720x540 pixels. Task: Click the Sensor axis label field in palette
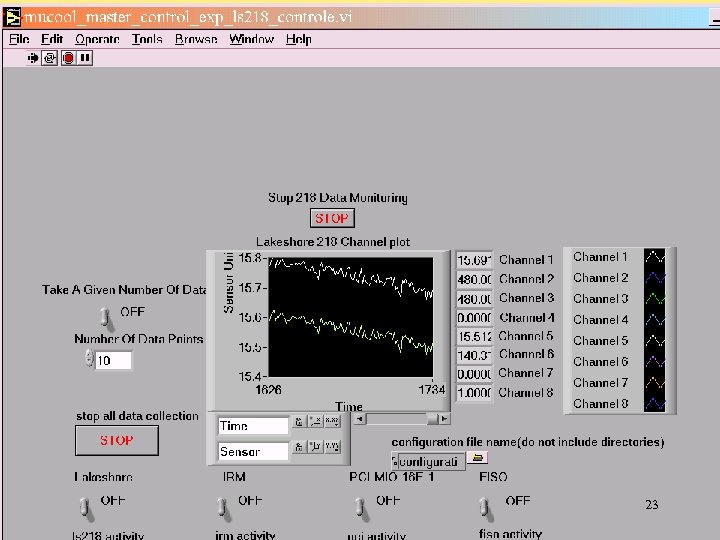click(253, 451)
